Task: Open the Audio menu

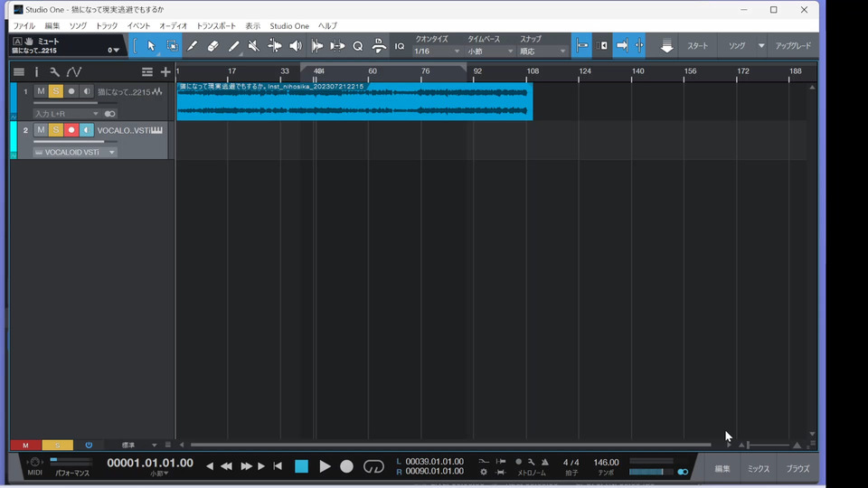Action: (x=174, y=26)
